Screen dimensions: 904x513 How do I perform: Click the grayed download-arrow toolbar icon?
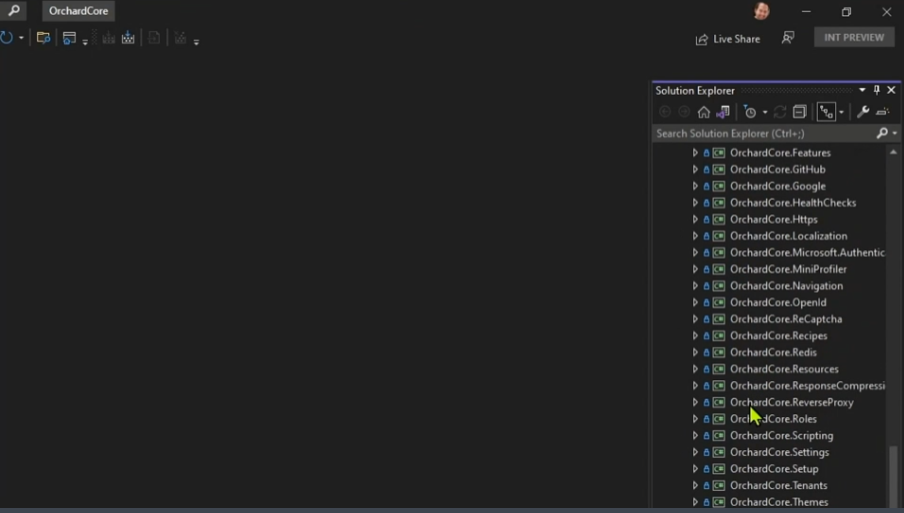click(x=108, y=38)
